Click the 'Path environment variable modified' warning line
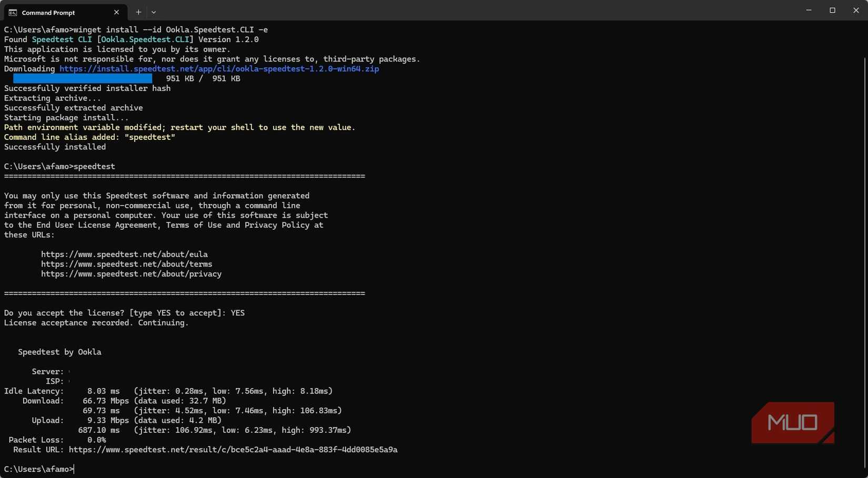The width and height of the screenshot is (868, 478). (x=179, y=128)
